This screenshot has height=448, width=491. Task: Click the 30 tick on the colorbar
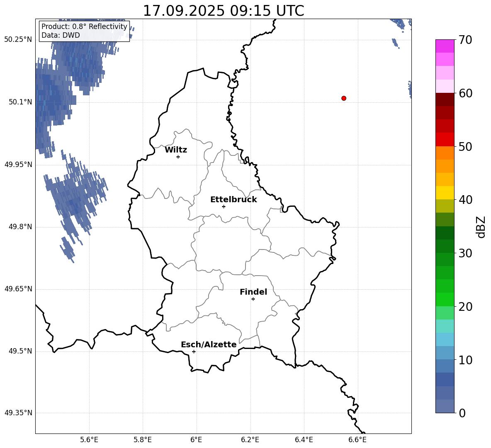(x=465, y=253)
